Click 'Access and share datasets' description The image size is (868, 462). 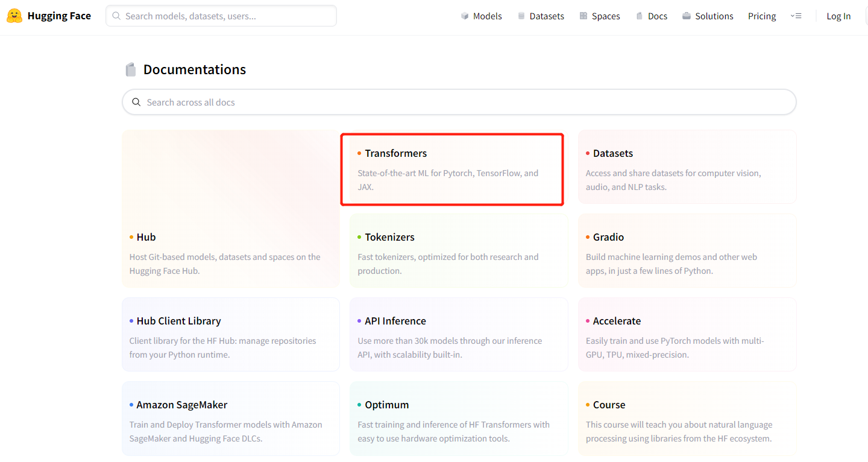pyautogui.click(x=673, y=180)
